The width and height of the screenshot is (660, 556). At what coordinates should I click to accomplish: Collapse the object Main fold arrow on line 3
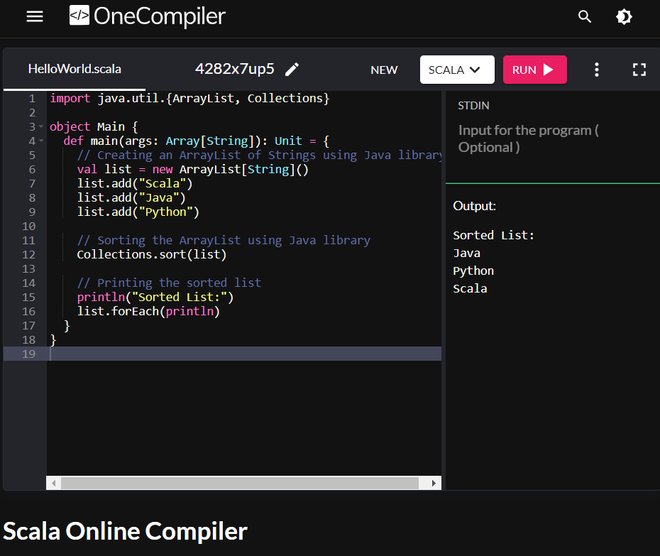[41, 127]
